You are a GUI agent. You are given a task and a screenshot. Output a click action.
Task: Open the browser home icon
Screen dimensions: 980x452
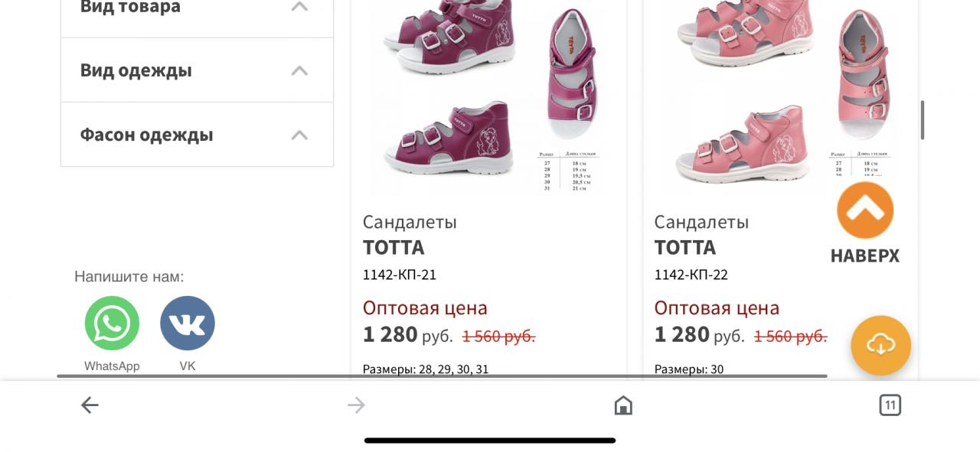623,405
